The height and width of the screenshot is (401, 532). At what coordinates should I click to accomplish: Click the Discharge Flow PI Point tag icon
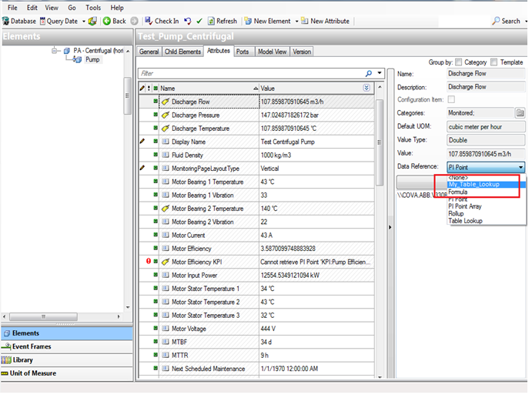point(166,102)
